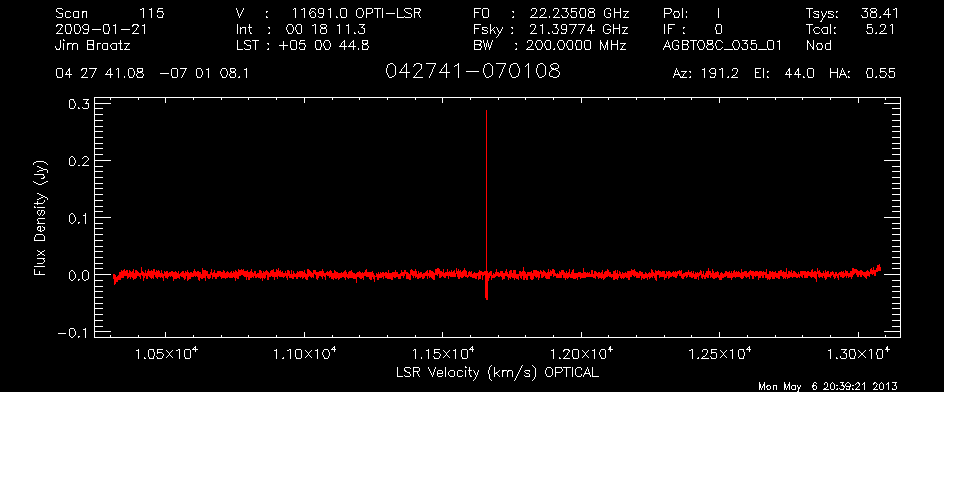Image resolution: width=962 pixels, height=490 pixels.
Task: Click the IF : 0 entry
Action: [693, 29]
